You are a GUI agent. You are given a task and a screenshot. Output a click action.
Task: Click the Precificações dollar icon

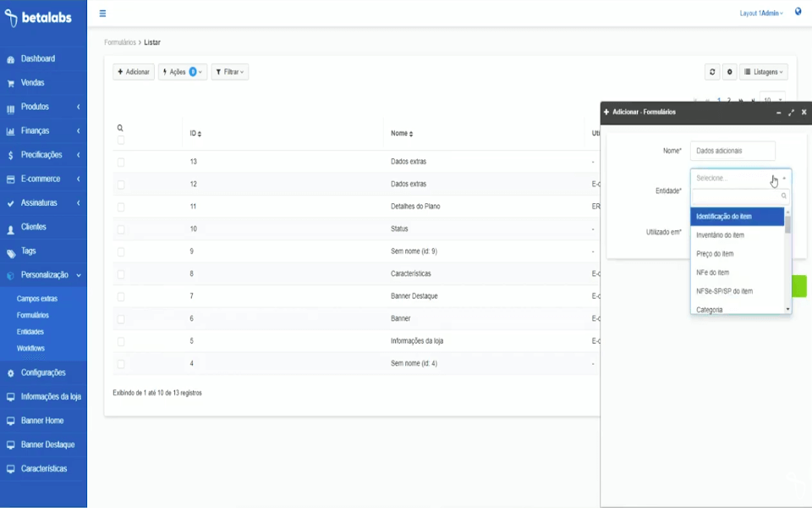coord(10,156)
